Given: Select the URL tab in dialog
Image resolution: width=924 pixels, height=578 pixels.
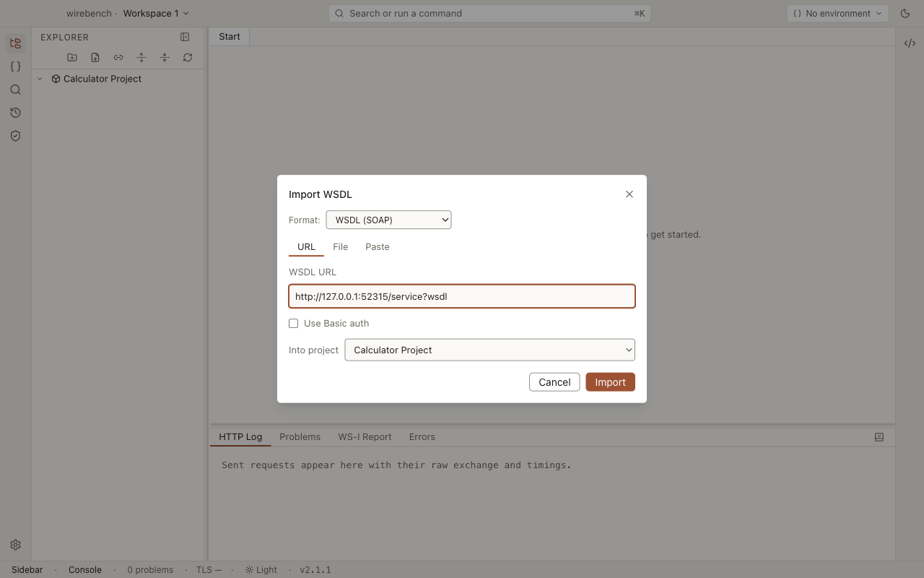Looking at the screenshot, I should point(307,247).
